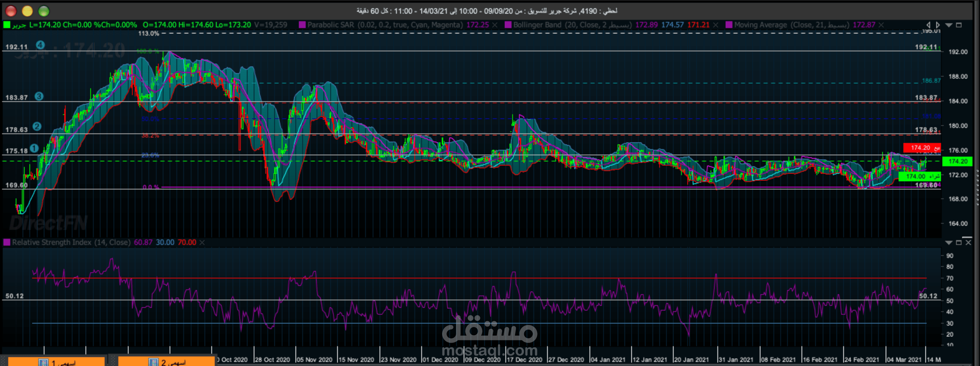
Task: Click the window title text for 4190 chart
Action: pyautogui.click(x=487, y=11)
